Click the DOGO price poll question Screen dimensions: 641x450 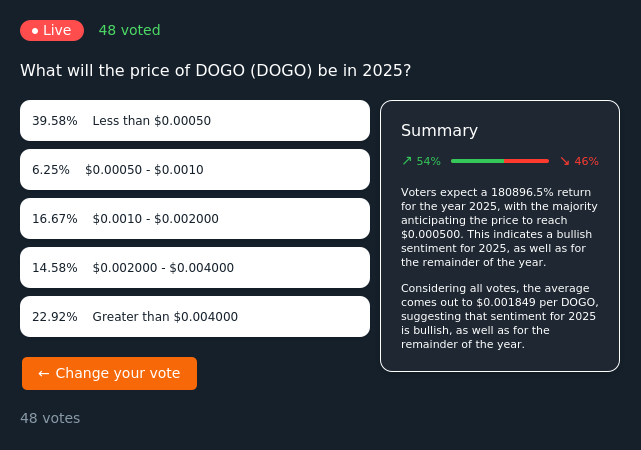(x=215, y=71)
